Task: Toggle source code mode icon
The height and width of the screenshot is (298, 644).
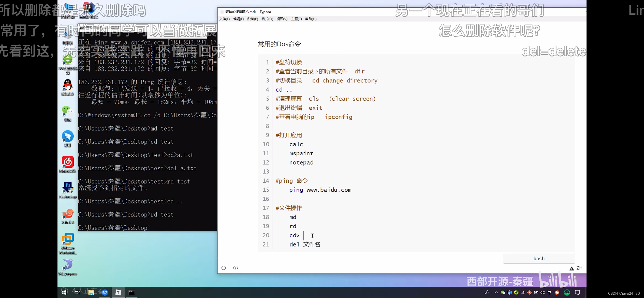Action: (236, 268)
